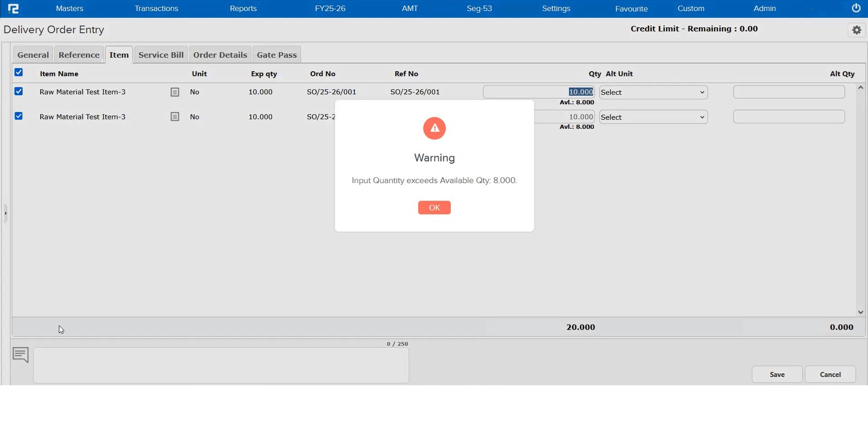Open details icon for second item row
The image size is (868, 441).
pos(175,117)
